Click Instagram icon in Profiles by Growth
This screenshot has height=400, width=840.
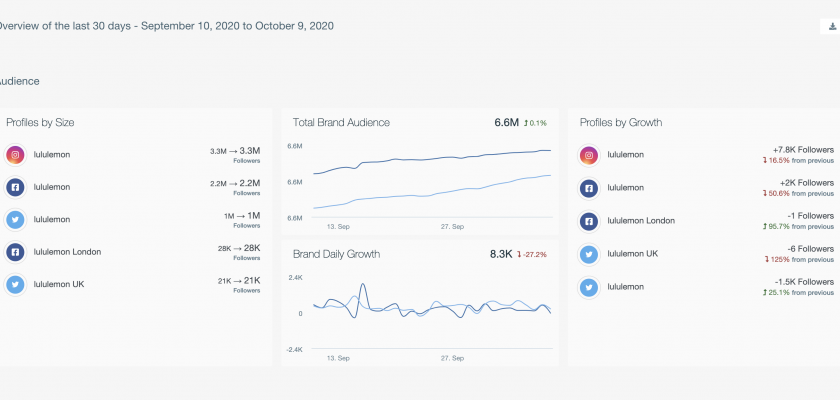click(x=589, y=155)
